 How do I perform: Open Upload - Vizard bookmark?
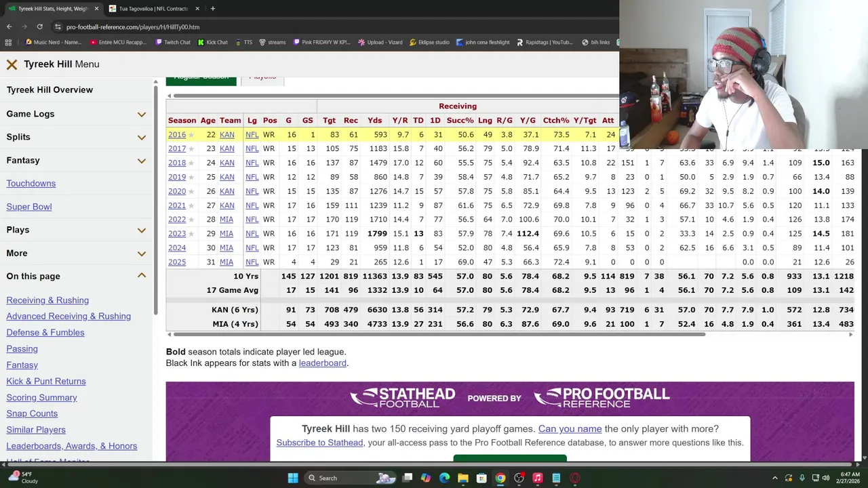[380, 42]
